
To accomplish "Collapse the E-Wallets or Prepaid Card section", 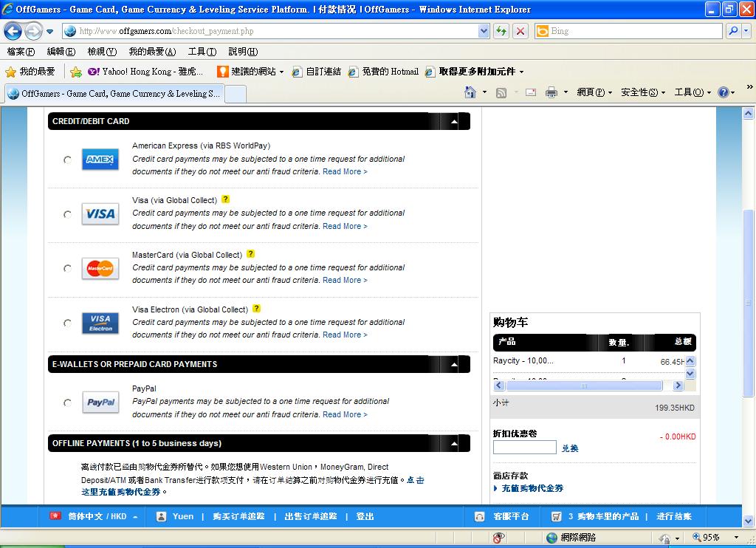I will [454, 364].
